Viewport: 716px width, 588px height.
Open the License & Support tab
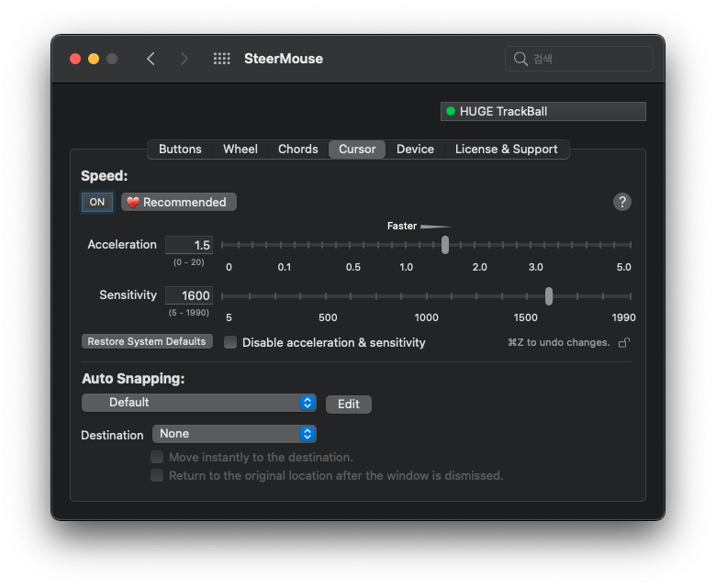coord(506,150)
